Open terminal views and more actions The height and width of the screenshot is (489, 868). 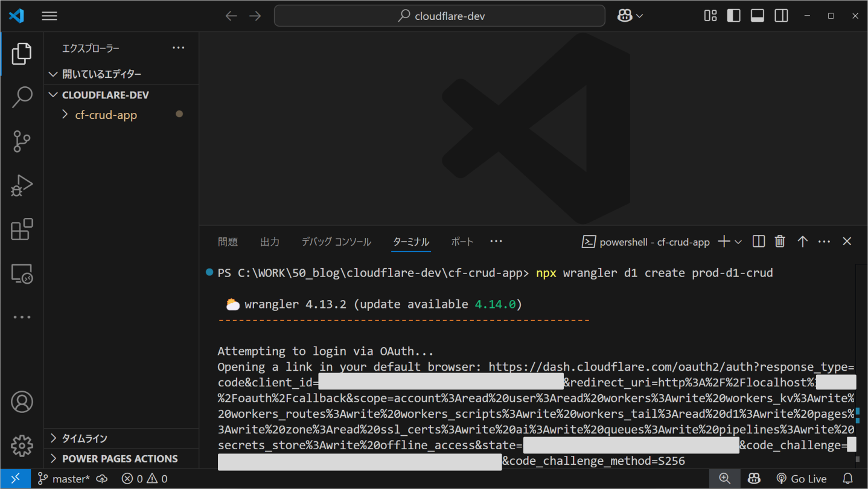pyautogui.click(x=825, y=241)
